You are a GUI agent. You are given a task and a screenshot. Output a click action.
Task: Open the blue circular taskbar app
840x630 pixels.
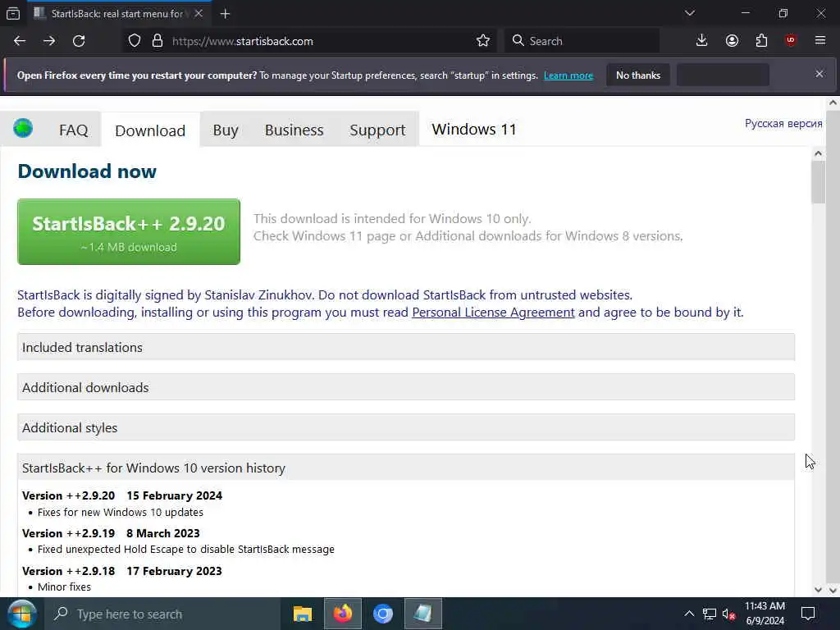pyautogui.click(x=383, y=614)
